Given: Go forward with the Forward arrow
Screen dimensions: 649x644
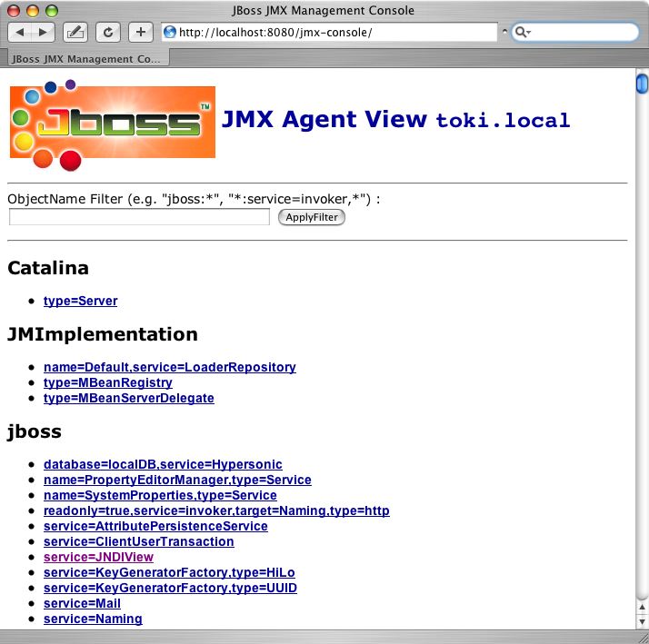Looking at the screenshot, I should [43, 33].
